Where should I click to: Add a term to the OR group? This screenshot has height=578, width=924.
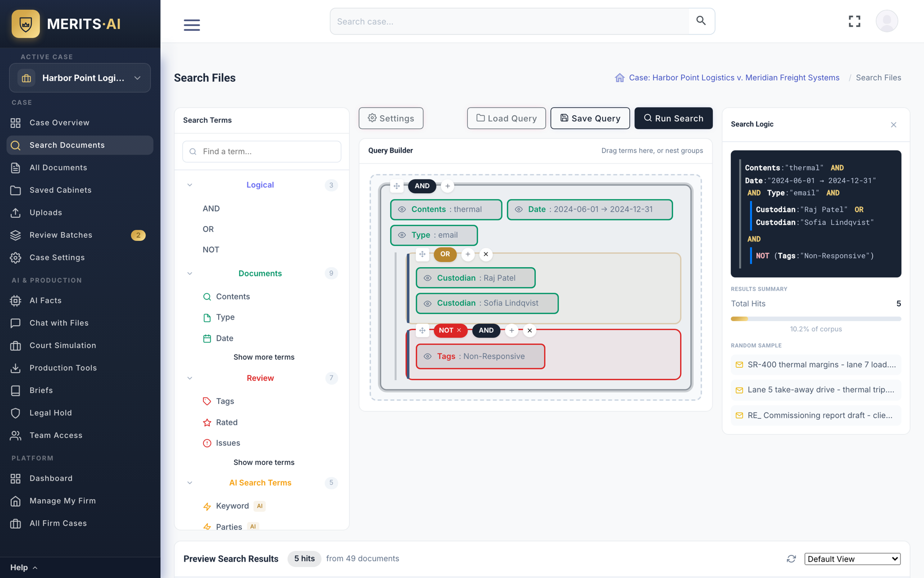click(x=468, y=254)
